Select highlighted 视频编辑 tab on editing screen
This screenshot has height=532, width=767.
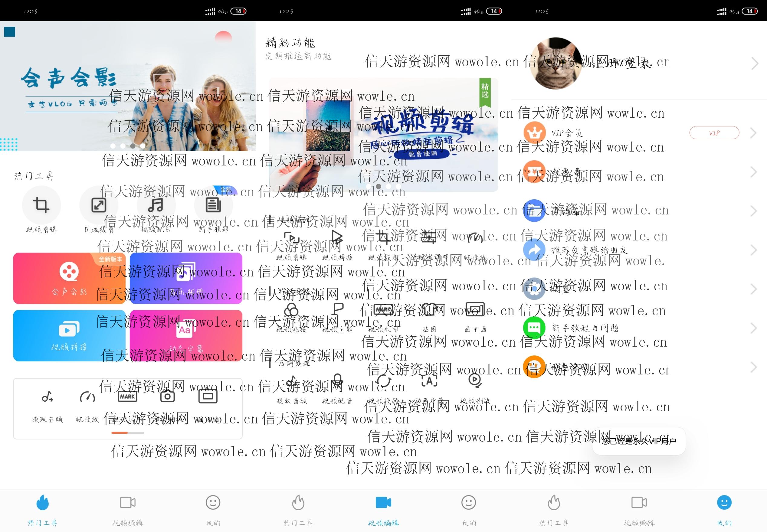pos(384,510)
